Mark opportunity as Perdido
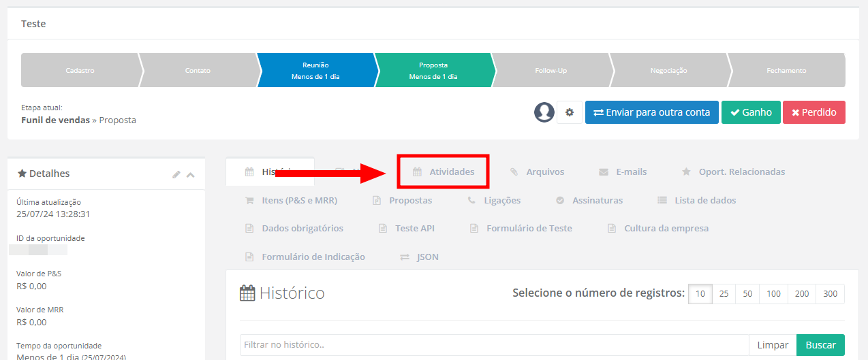This screenshot has height=360, width=868. (813, 112)
